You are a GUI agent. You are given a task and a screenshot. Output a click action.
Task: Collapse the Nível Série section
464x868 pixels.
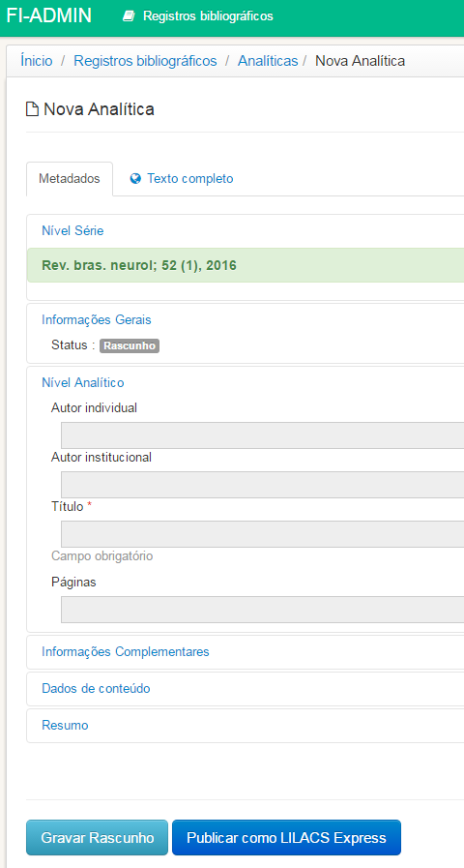pos(72,231)
